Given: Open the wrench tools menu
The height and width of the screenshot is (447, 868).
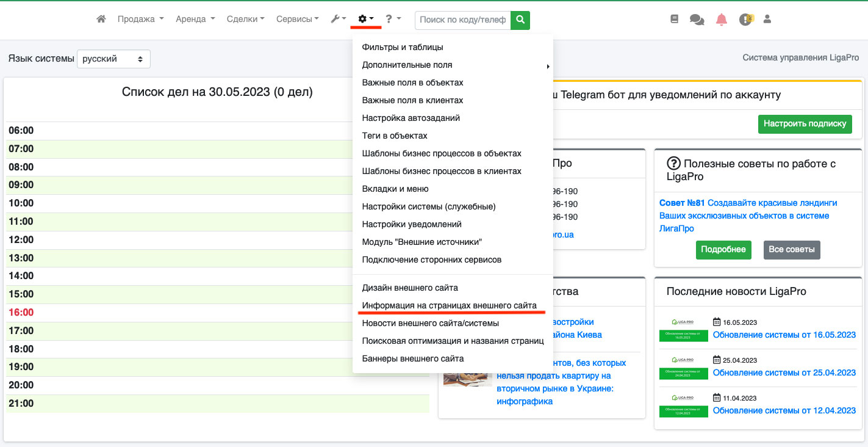Looking at the screenshot, I should pyautogui.click(x=338, y=19).
